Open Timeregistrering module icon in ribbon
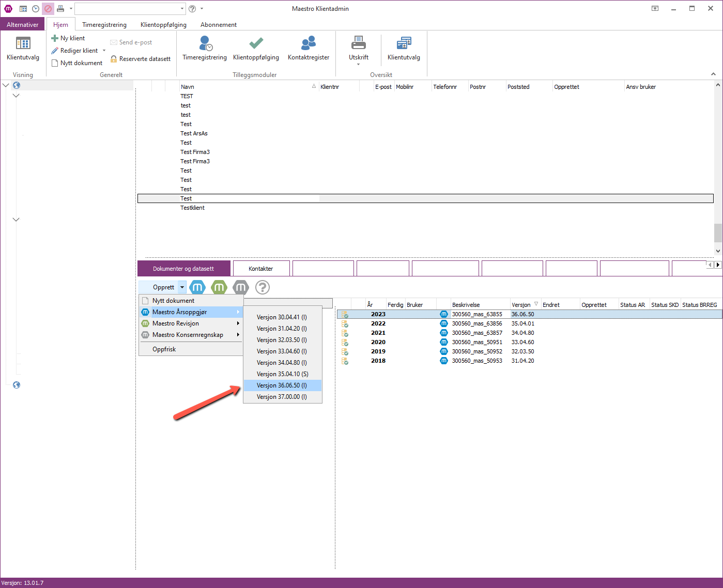The height and width of the screenshot is (588, 723). tap(205, 49)
